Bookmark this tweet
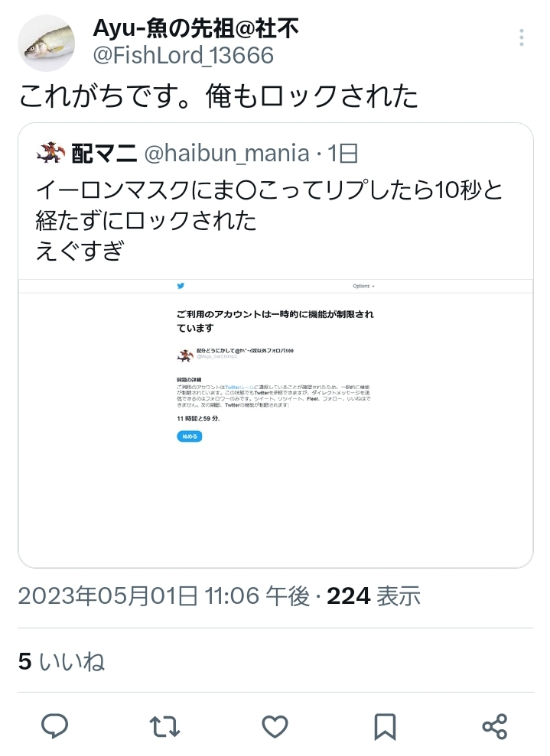 click(x=385, y=727)
